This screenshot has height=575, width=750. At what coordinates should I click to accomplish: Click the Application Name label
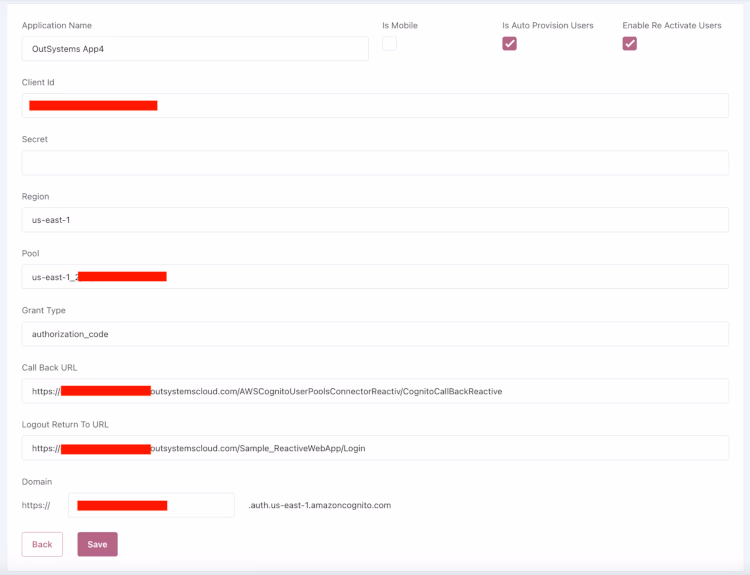(56, 25)
